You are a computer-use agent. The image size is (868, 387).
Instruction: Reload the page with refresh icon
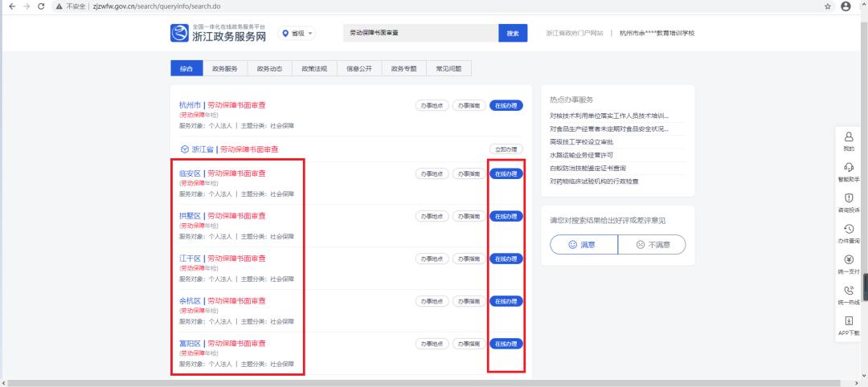click(x=41, y=6)
